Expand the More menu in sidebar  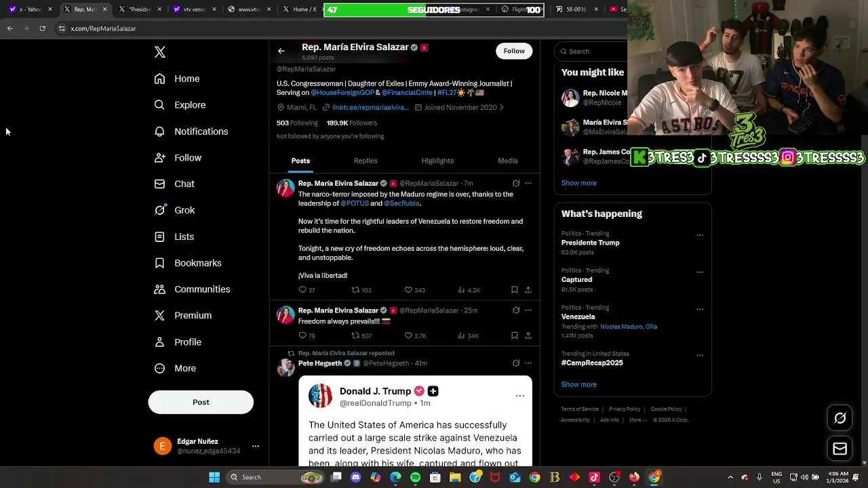175,368
